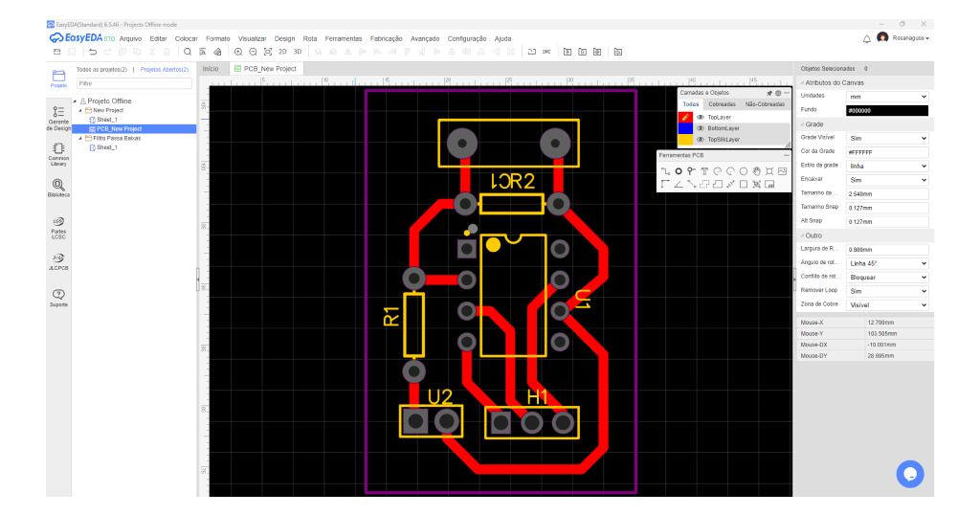Open JLCPCB in left sidebar
The height and width of the screenshot is (515, 980).
coord(58,262)
